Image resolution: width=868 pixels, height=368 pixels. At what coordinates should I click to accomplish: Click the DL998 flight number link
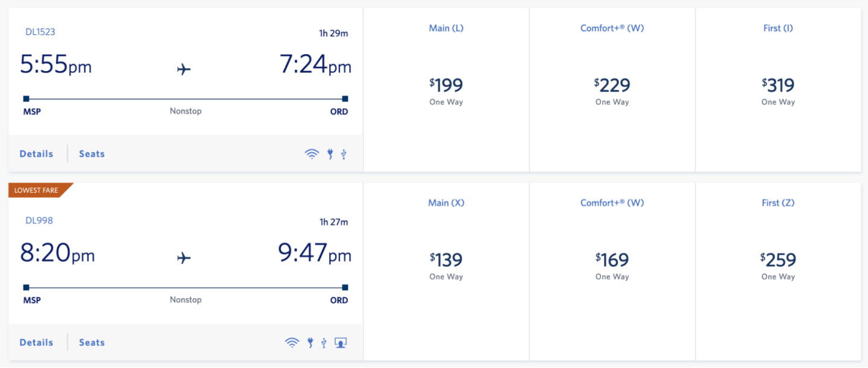coord(39,220)
